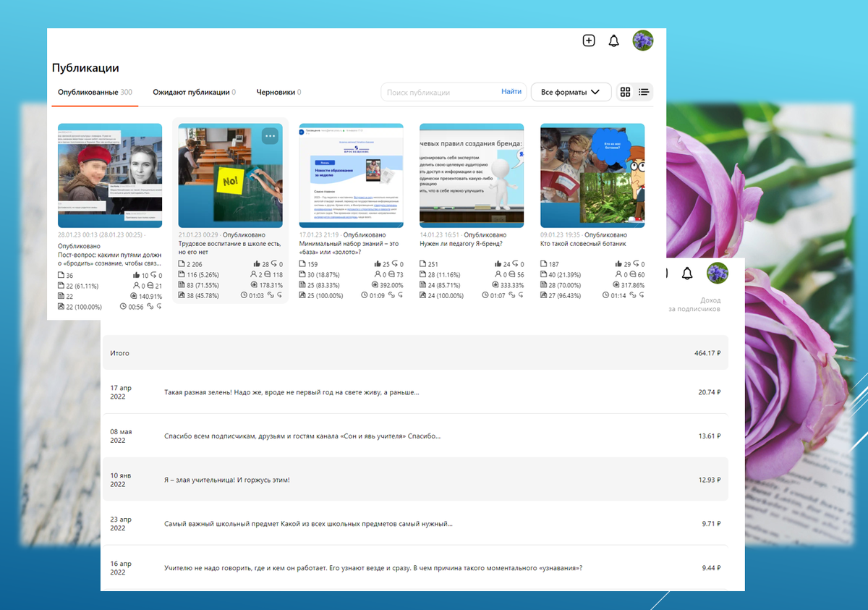Click the date 23 апр 2022
Viewport: 868px width, 610px height.
click(121, 524)
